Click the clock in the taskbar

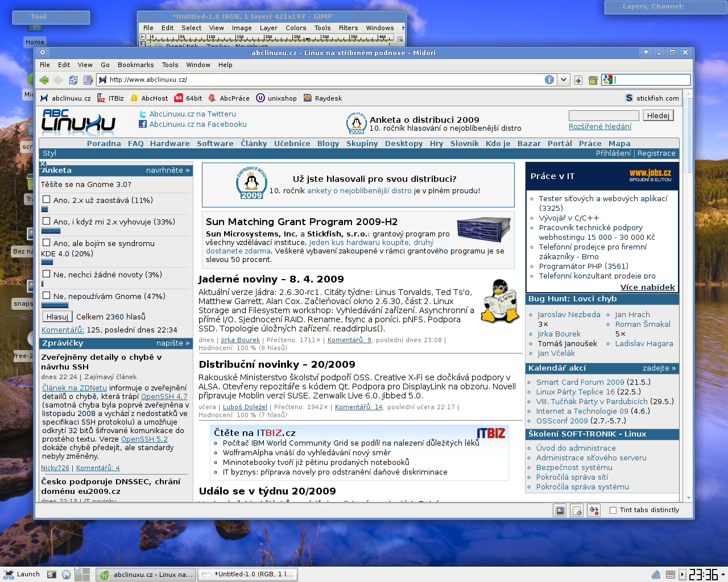pyautogui.click(x=704, y=575)
